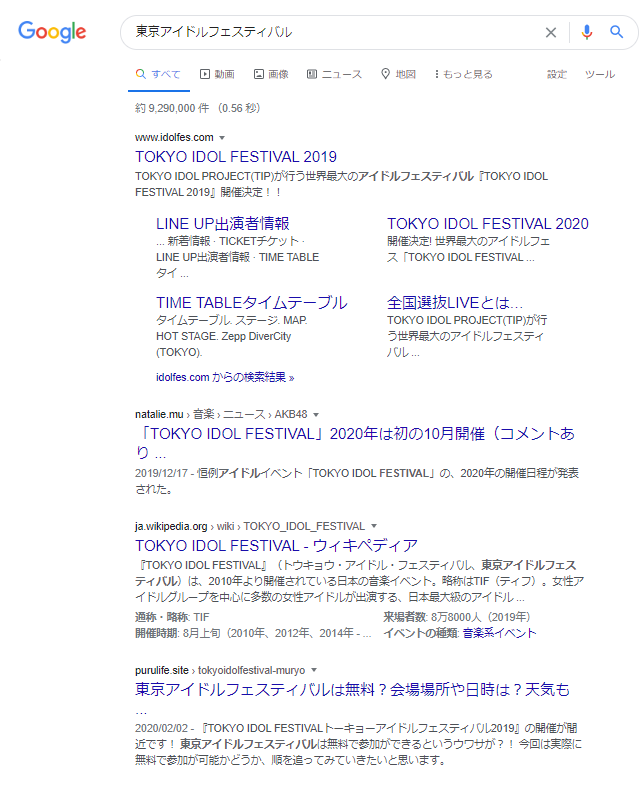Open natalie.mu 2020年は初の10月開催 result

pyautogui.click(x=355, y=443)
